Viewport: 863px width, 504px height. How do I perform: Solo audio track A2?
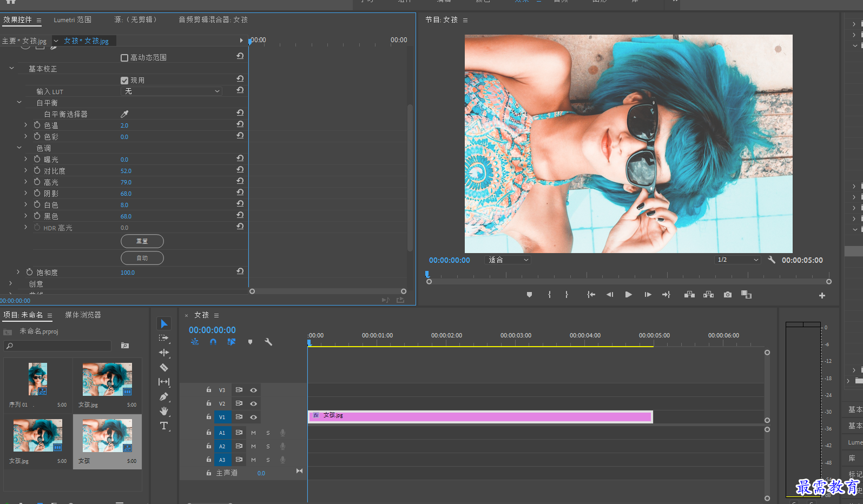click(268, 446)
